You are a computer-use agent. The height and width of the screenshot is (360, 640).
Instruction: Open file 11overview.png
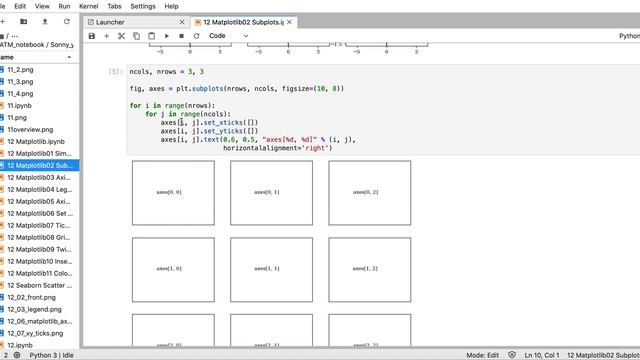(40, 129)
